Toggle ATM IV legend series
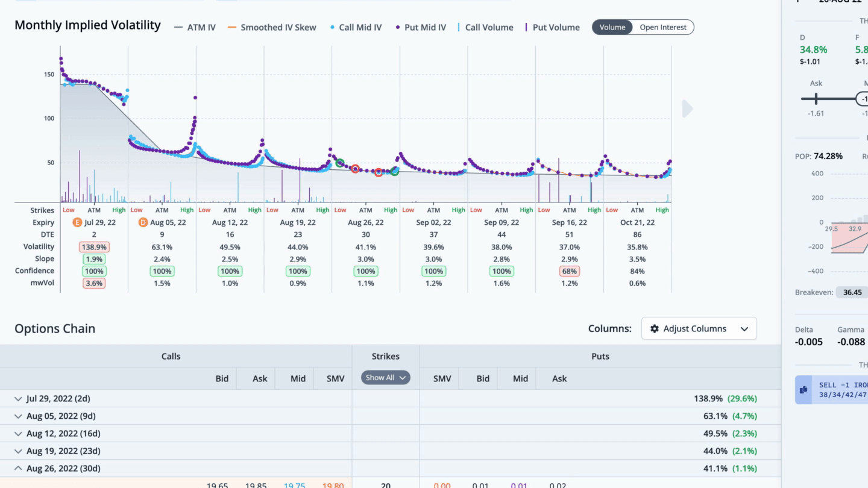Screen dimensions: 868x488 (x=195, y=27)
